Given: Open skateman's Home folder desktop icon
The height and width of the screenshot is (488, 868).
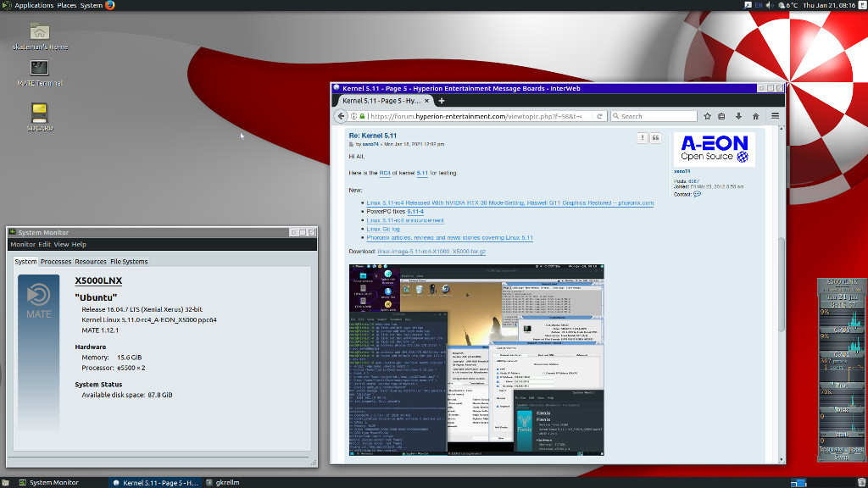Looking at the screenshot, I should [39, 36].
